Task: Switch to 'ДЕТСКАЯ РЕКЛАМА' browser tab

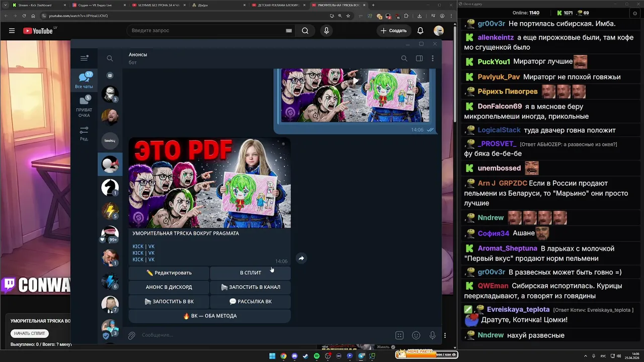Action: [278, 5]
